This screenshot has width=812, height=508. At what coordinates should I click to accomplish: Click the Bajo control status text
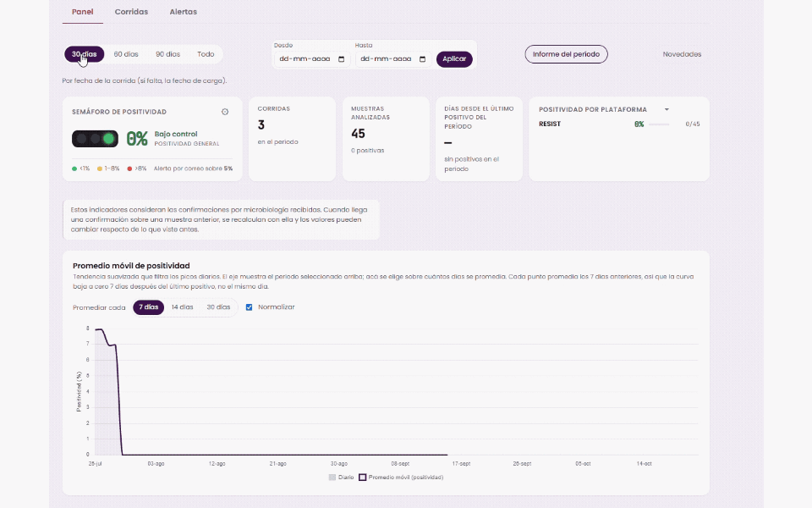point(176,135)
